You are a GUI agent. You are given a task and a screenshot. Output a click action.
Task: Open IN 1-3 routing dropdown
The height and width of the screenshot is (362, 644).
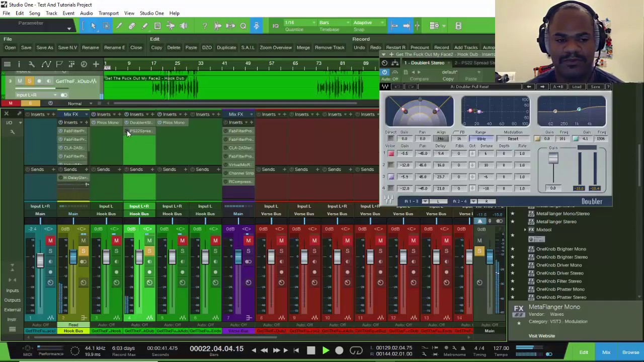coord(425,201)
